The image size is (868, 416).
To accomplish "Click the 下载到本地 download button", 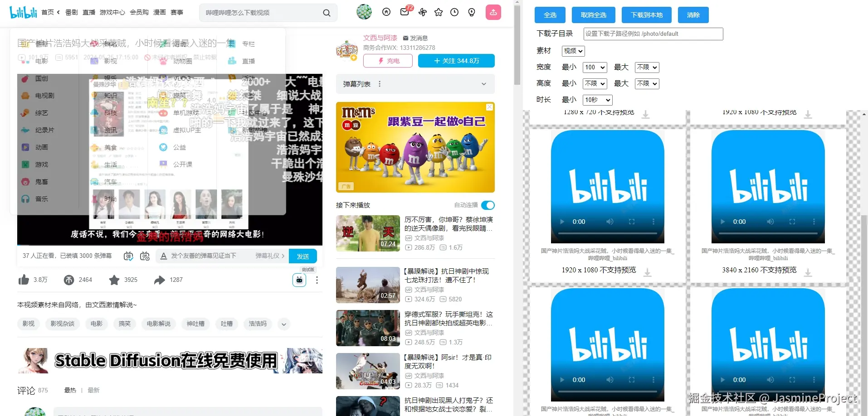I will pos(646,15).
